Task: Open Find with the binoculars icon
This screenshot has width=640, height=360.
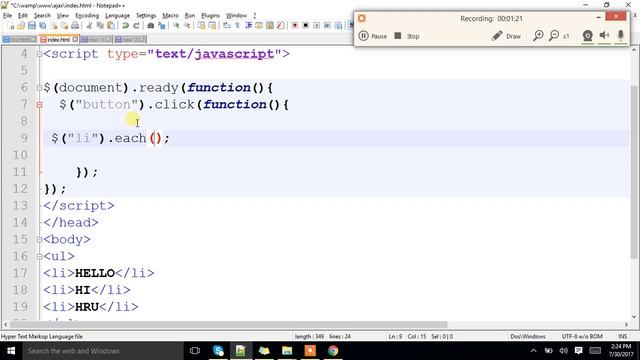Action: coord(151,26)
